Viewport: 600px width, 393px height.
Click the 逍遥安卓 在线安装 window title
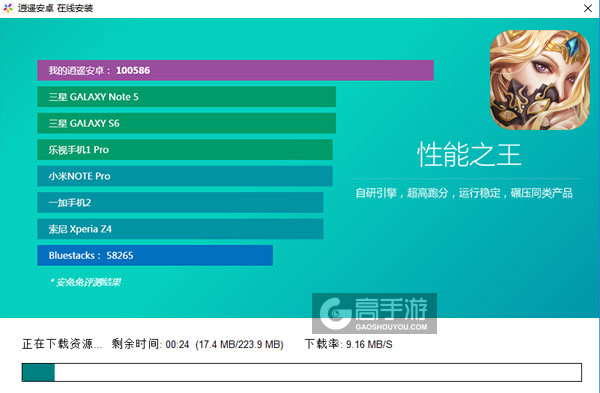coord(55,8)
